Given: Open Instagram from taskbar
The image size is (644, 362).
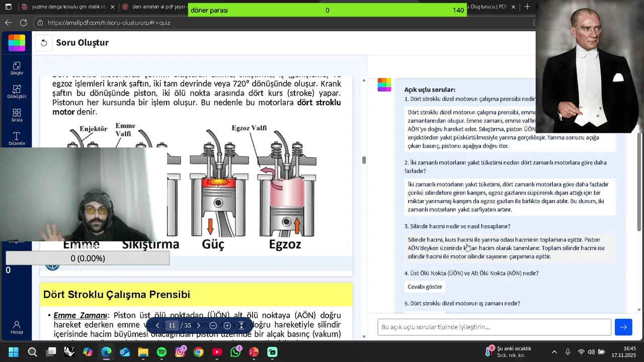Looking at the screenshot, I should 180,352.
